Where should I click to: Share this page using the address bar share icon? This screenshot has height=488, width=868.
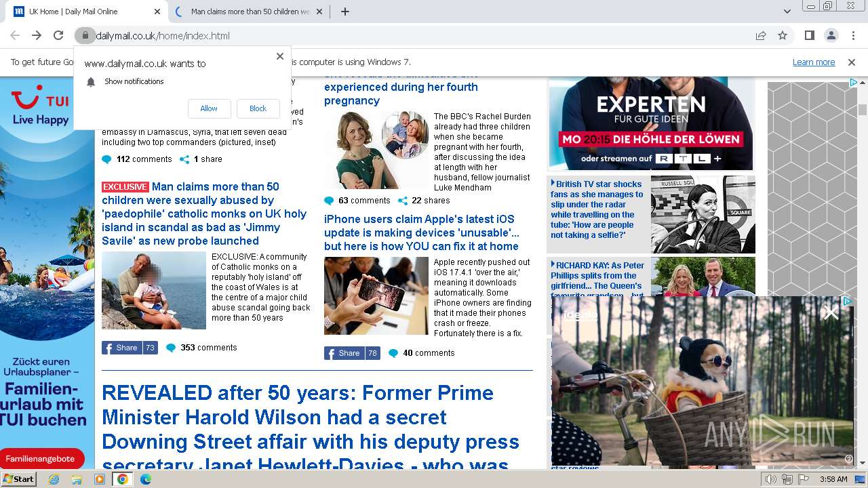click(x=761, y=35)
